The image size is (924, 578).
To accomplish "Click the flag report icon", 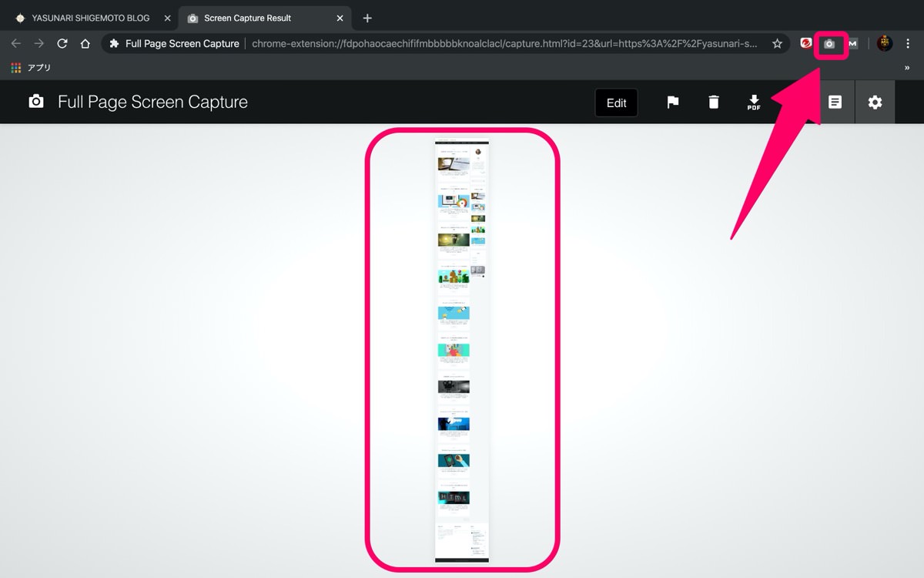I will (673, 102).
